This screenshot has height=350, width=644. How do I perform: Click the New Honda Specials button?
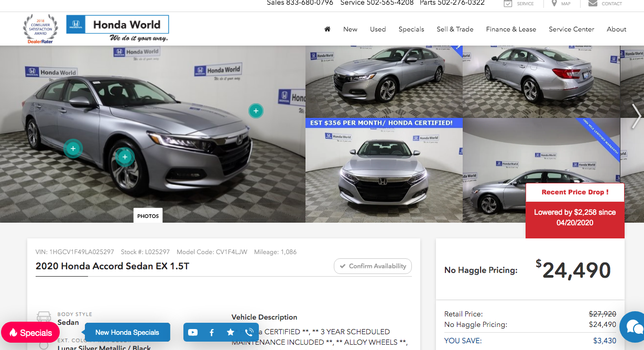(127, 332)
